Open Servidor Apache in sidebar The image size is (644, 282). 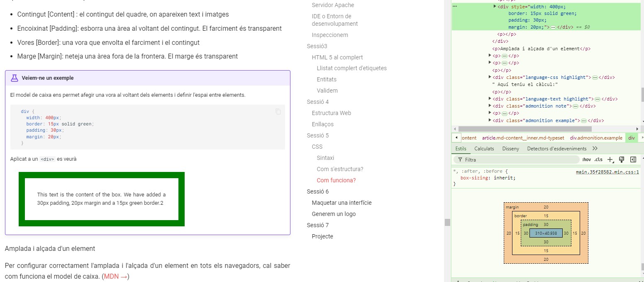tap(333, 5)
